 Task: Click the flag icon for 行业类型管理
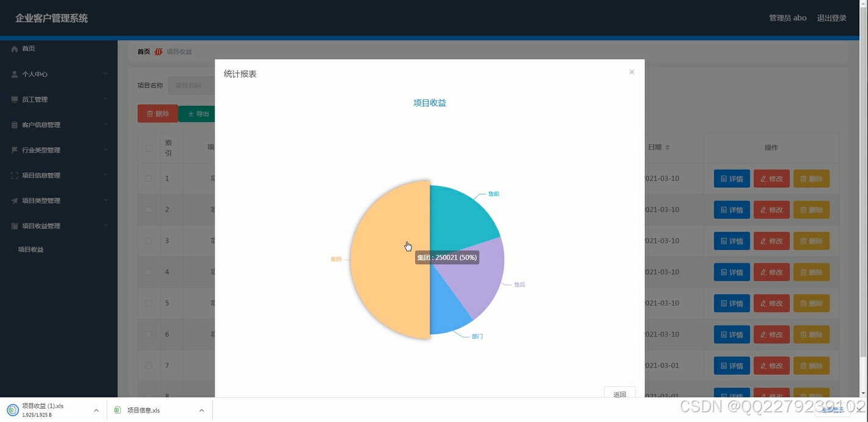pos(14,149)
